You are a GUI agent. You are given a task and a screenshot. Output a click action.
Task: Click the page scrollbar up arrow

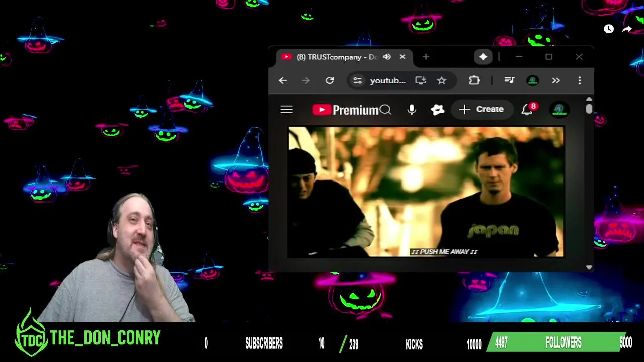pyautogui.click(x=589, y=99)
